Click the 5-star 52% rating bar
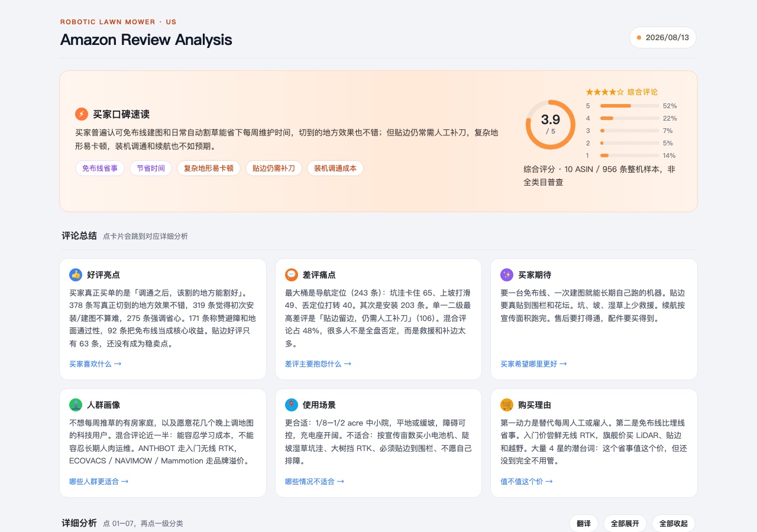The height and width of the screenshot is (532, 757). pos(631,106)
